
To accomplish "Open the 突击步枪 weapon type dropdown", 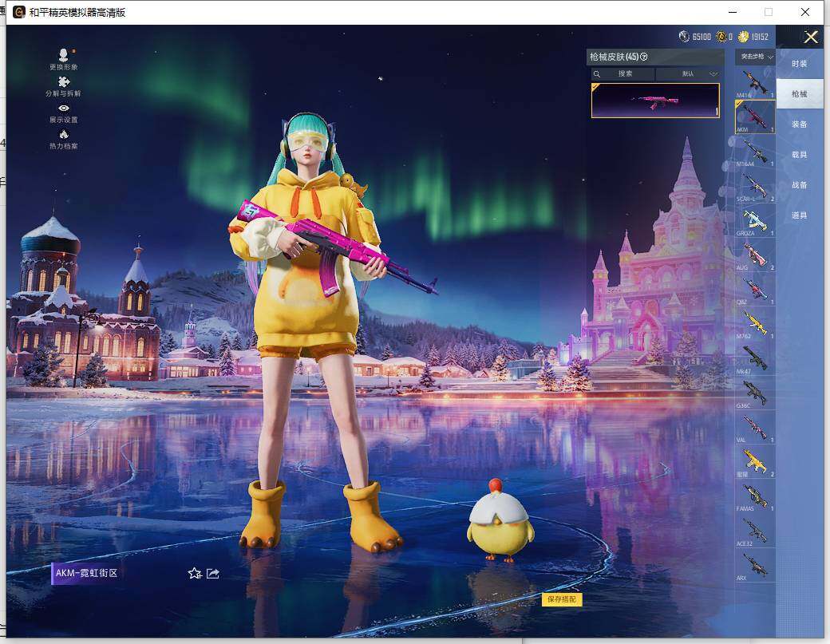I will 755,57.
